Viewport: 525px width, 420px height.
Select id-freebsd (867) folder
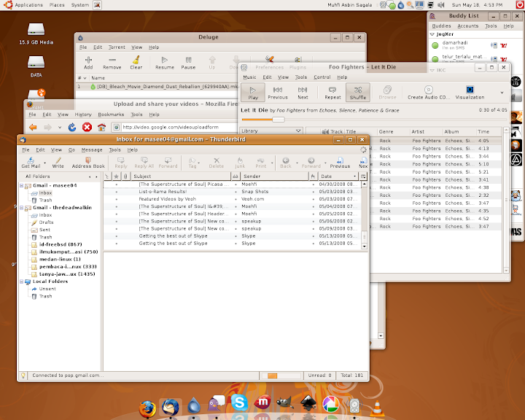[x=61, y=244]
